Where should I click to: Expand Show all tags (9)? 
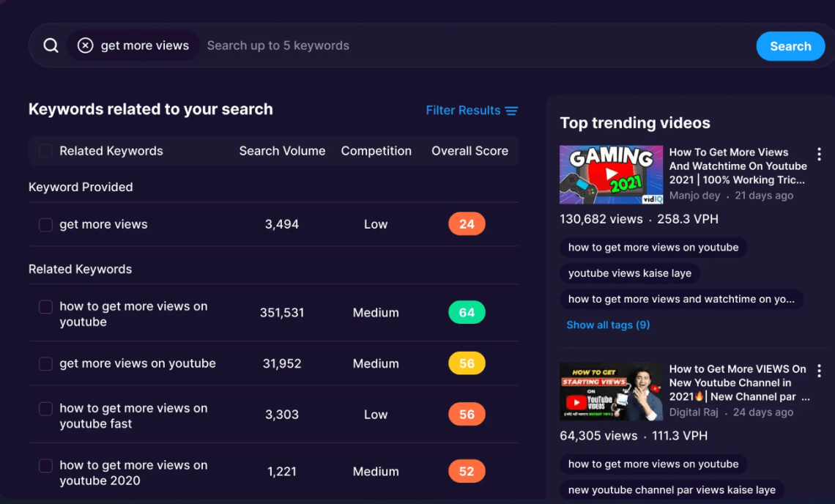point(608,325)
